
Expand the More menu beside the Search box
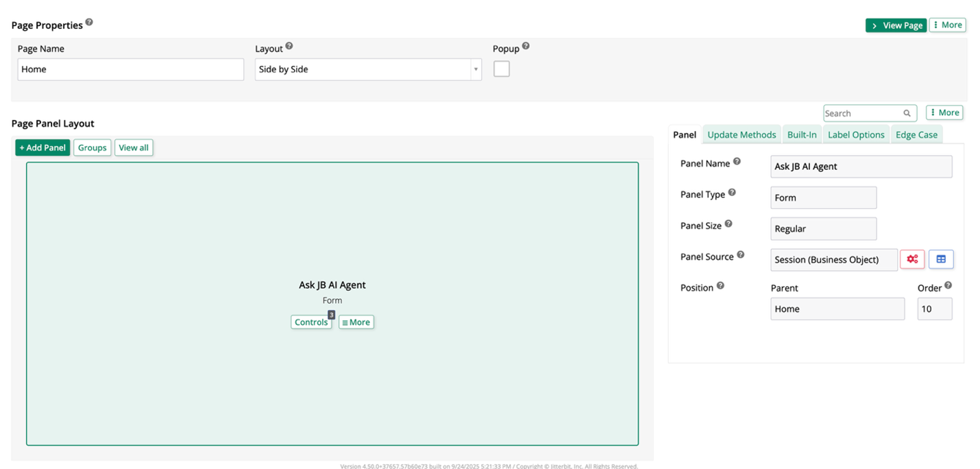tap(944, 113)
